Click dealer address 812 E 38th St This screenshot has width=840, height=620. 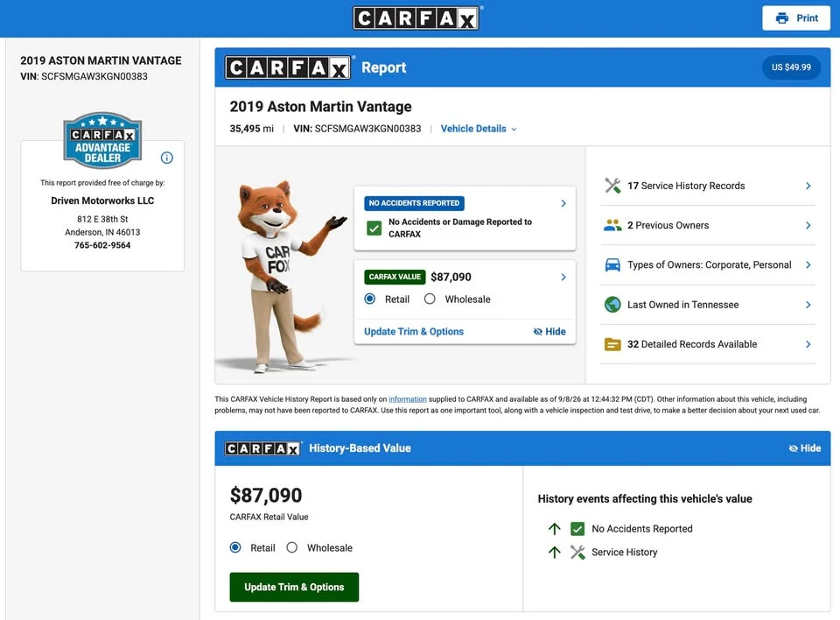(x=102, y=219)
